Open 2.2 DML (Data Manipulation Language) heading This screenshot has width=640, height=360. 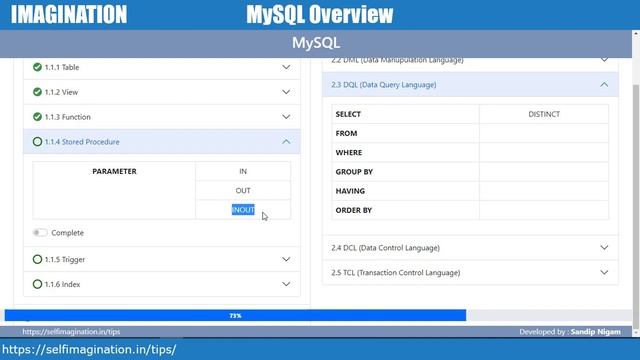(x=397, y=60)
